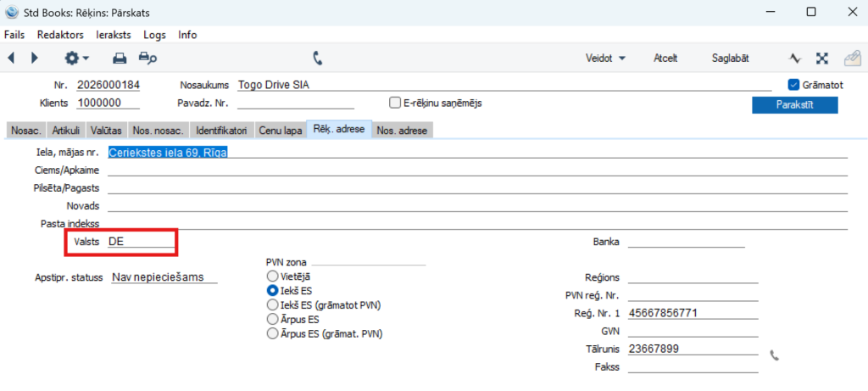Toggle the E-rēķinu saņēmējs checkbox
This screenshot has height=391, width=868.
click(x=395, y=103)
